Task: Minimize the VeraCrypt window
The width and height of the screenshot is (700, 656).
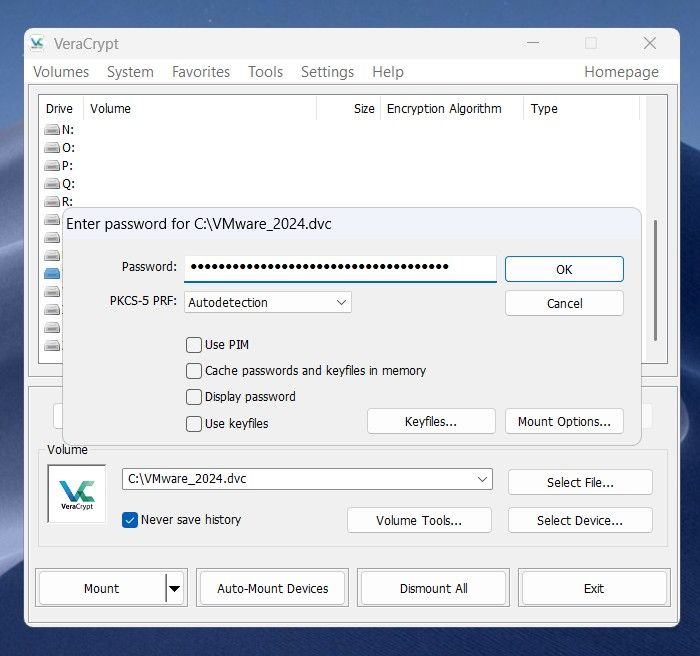Action: [533, 43]
